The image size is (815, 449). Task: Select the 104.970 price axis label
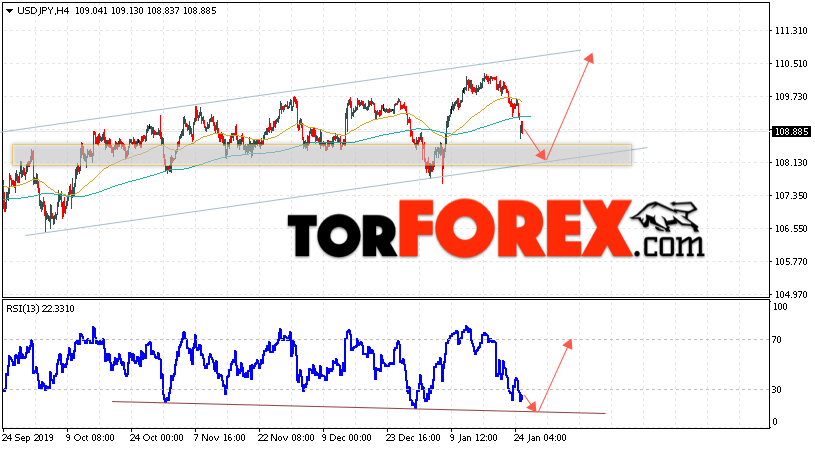(791, 295)
